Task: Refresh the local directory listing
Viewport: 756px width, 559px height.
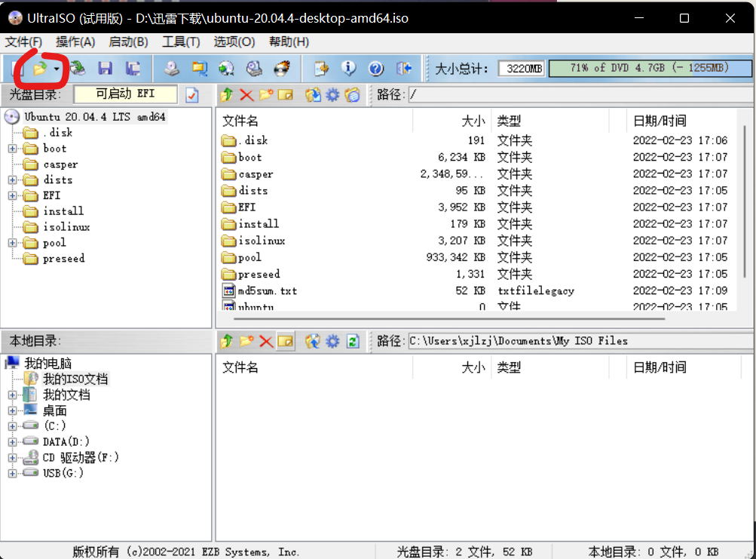Action: point(352,341)
